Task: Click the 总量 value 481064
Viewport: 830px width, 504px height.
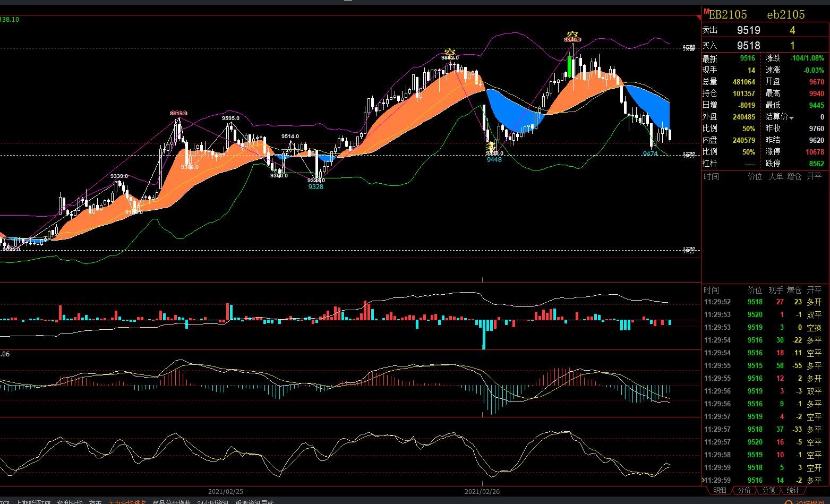Action: (744, 82)
